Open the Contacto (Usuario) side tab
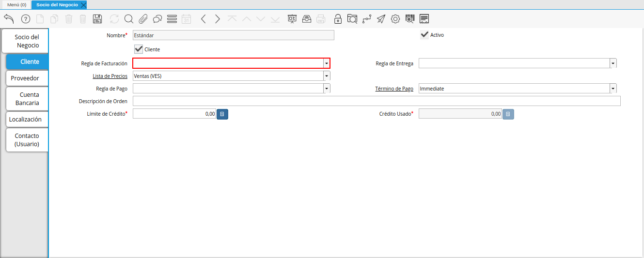The image size is (644, 258). [x=27, y=140]
